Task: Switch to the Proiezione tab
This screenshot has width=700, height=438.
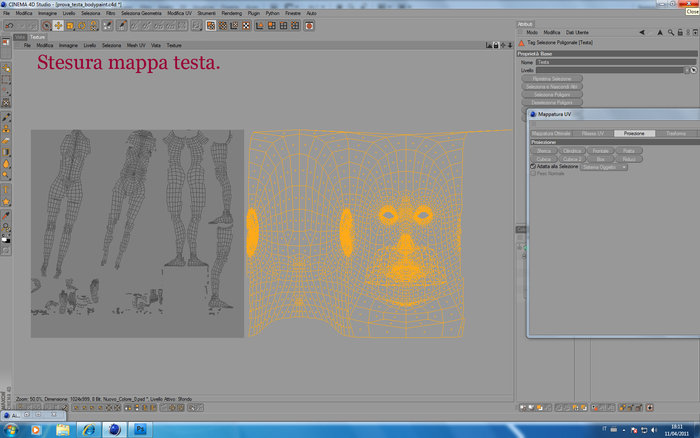Action: pos(634,133)
